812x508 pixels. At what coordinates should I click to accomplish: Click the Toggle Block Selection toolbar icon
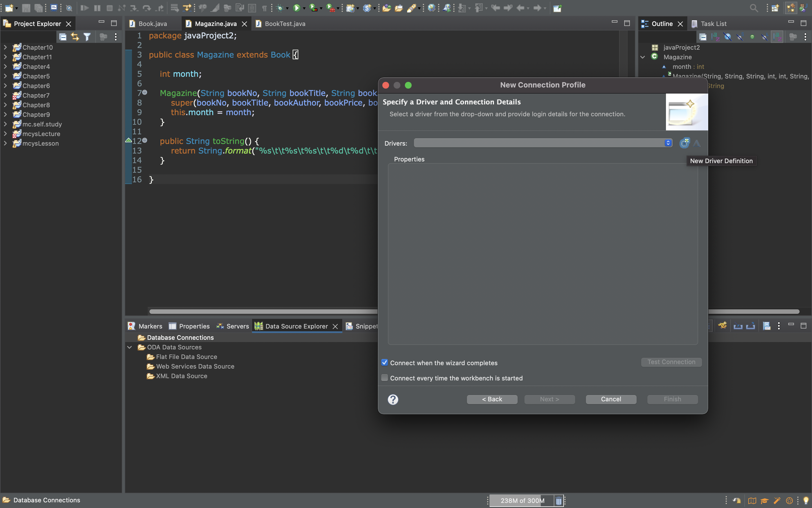point(252,8)
